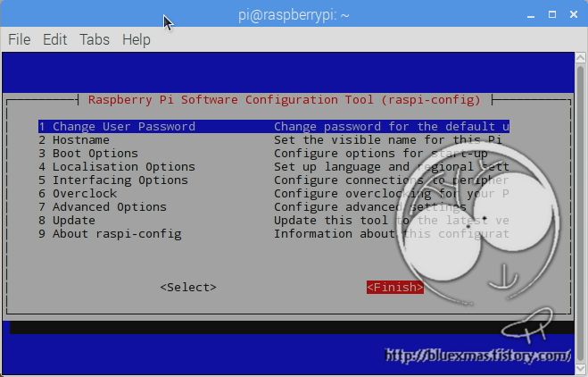The width and height of the screenshot is (588, 377).
Task: Click the terminal scrollbar up arrow
Action: click(581, 57)
